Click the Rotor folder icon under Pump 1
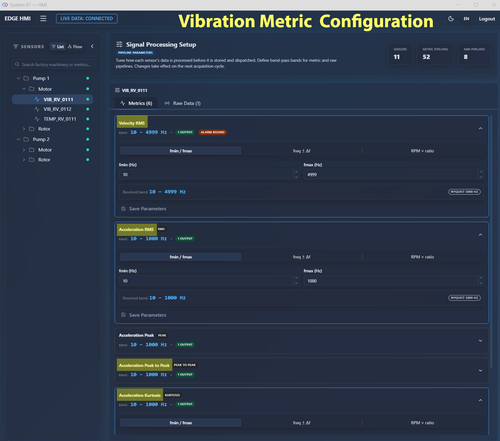 point(32,129)
